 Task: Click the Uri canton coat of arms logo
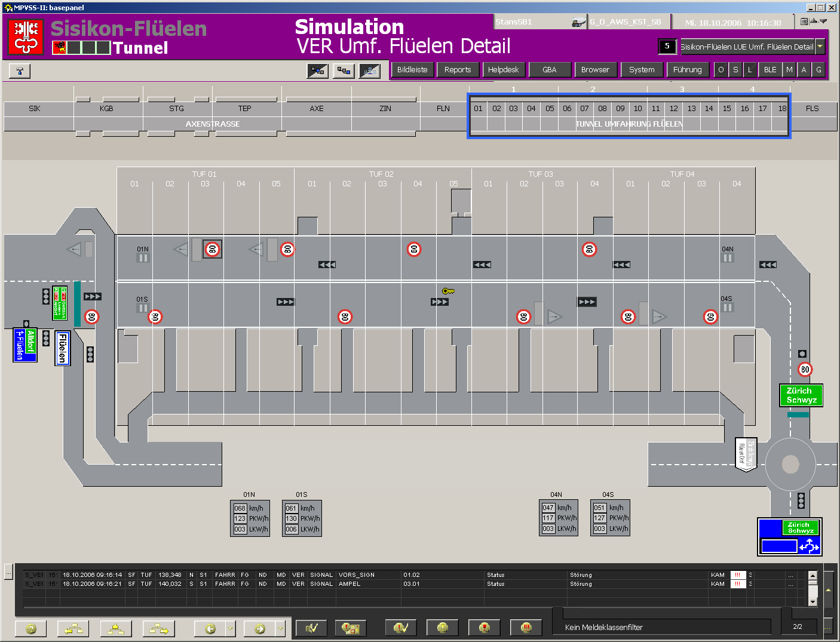point(26,37)
